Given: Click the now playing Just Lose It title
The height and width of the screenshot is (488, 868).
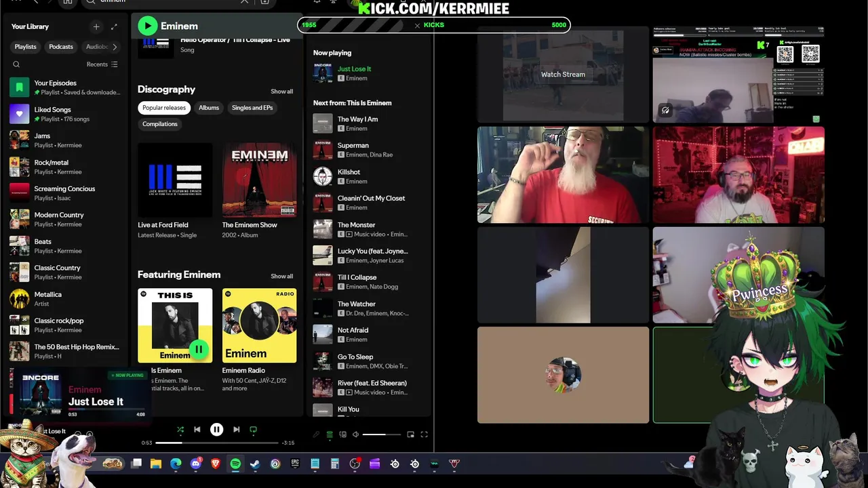Looking at the screenshot, I should coord(354,69).
